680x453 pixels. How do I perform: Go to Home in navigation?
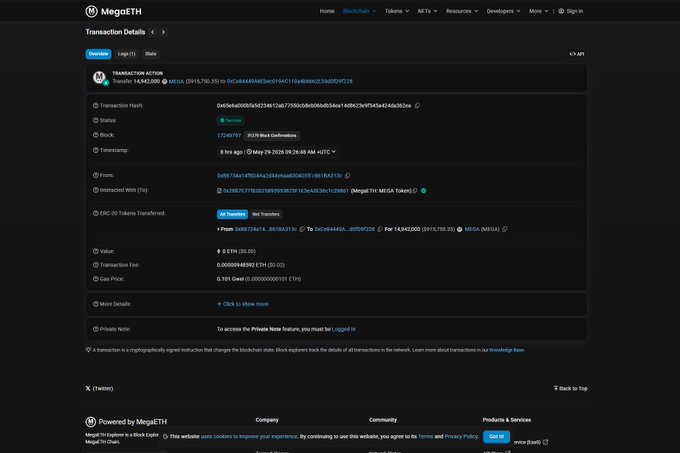point(327,11)
